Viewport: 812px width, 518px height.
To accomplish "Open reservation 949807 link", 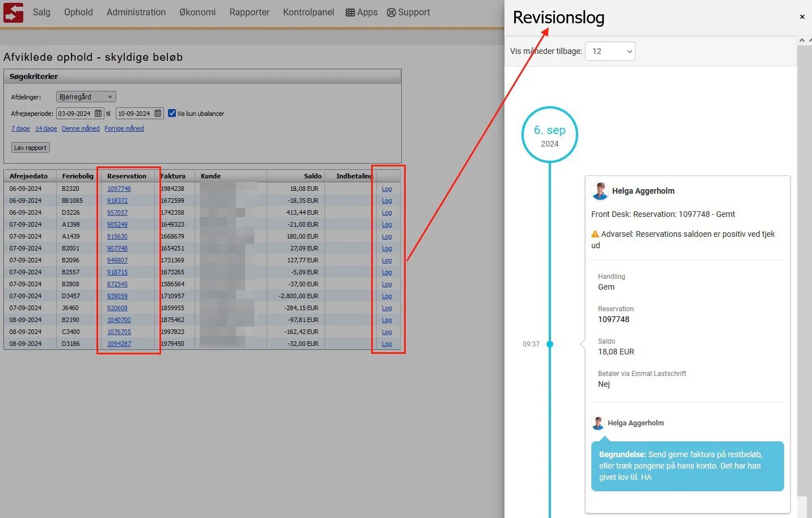I will 117,261.
